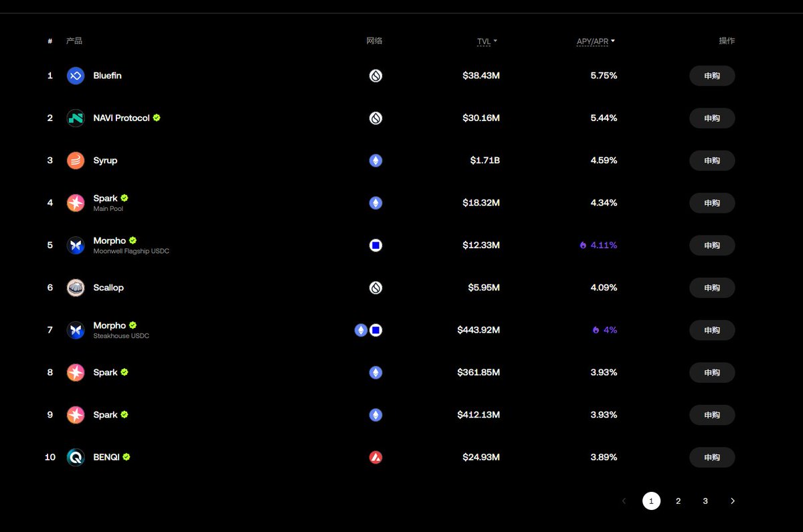Go to page 2 of results
This screenshot has height=532, width=803.
point(678,501)
